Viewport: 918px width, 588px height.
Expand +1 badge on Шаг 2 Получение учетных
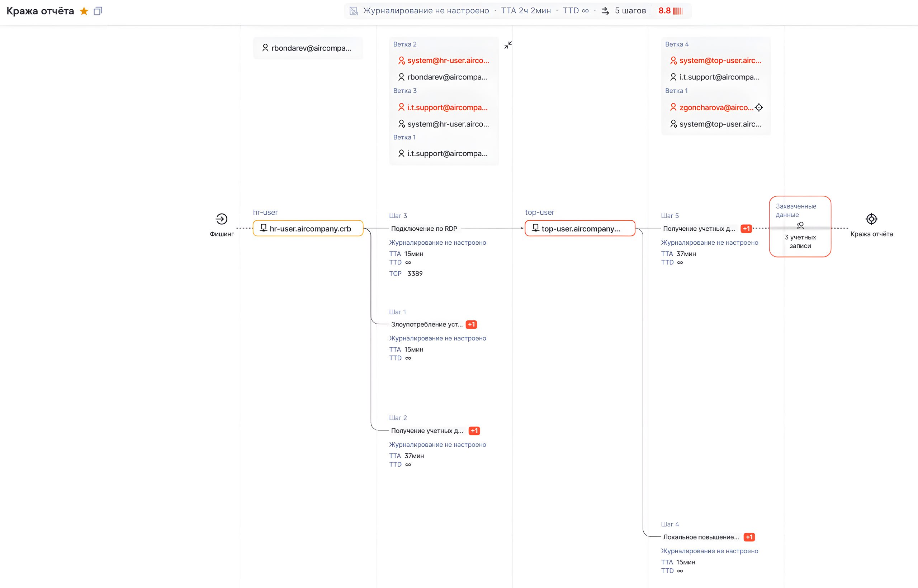[474, 431]
